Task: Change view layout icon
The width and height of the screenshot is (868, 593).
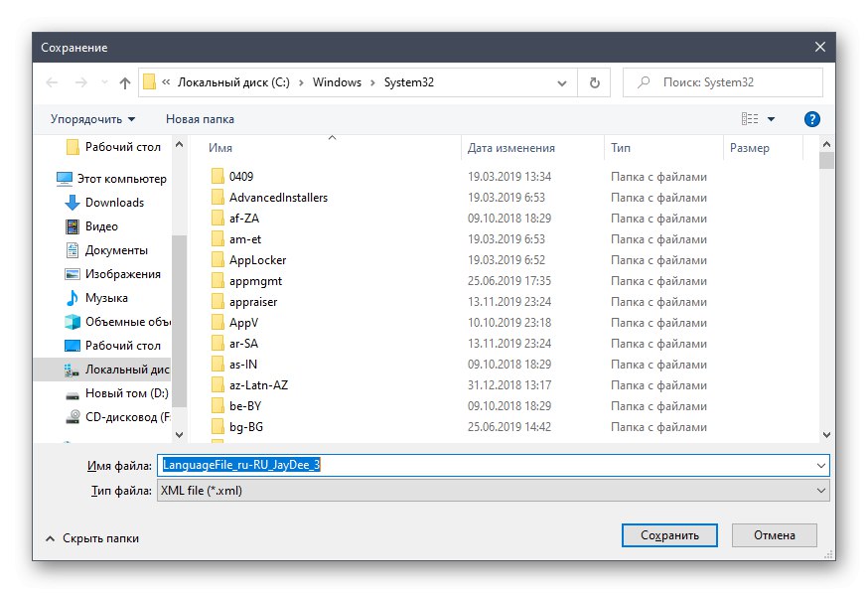Action: [750, 118]
